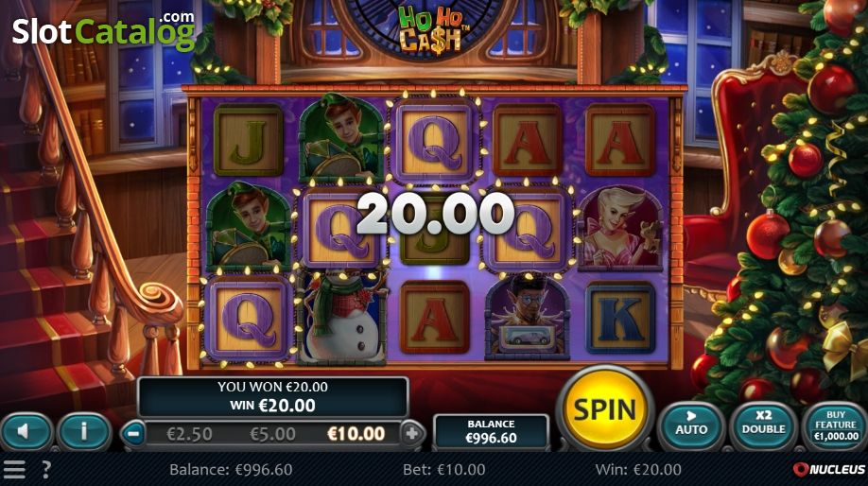
Task: Click the elf with toy car symbol
Action: [527, 317]
